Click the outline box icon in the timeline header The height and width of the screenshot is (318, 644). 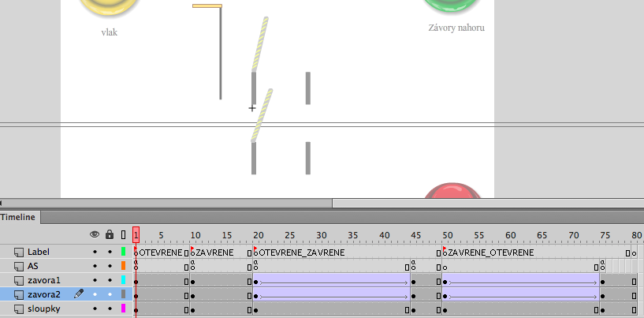tap(123, 235)
